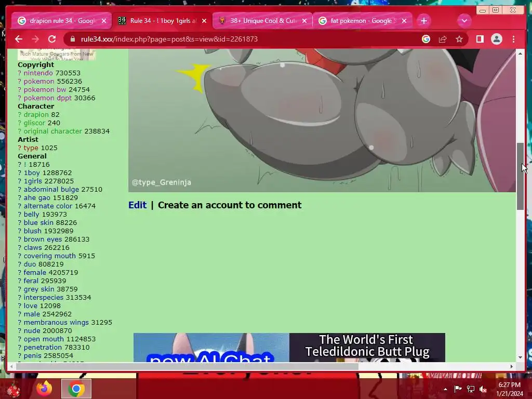The width and height of the screenshot is (532, 399).
Task: Click the question mark beside 'drapion'
Action: [19, 115]
